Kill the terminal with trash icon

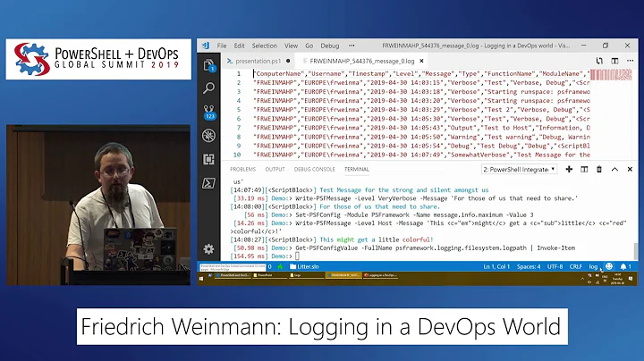599,169
